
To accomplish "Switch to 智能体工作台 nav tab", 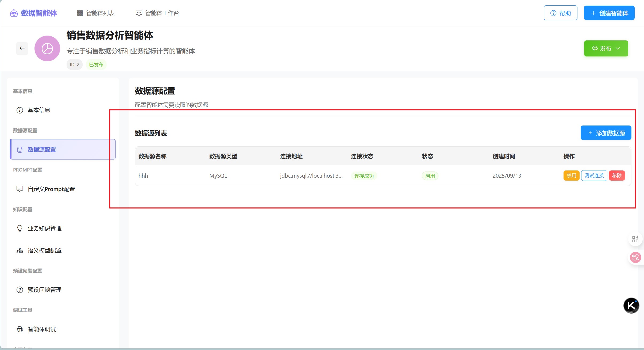I will 157,13.
